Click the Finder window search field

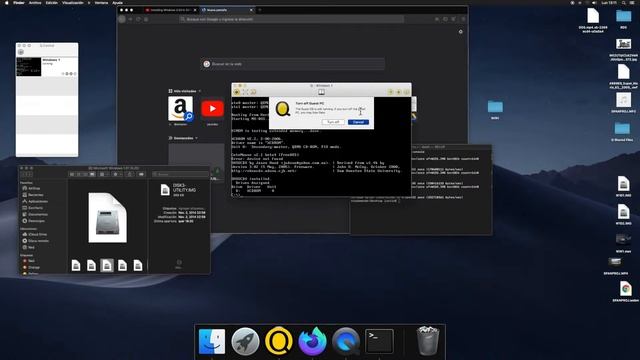(x=180, y=174)
